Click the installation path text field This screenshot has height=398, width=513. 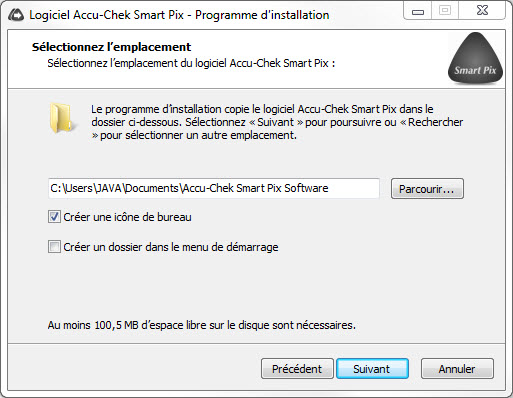pos(214,188)
